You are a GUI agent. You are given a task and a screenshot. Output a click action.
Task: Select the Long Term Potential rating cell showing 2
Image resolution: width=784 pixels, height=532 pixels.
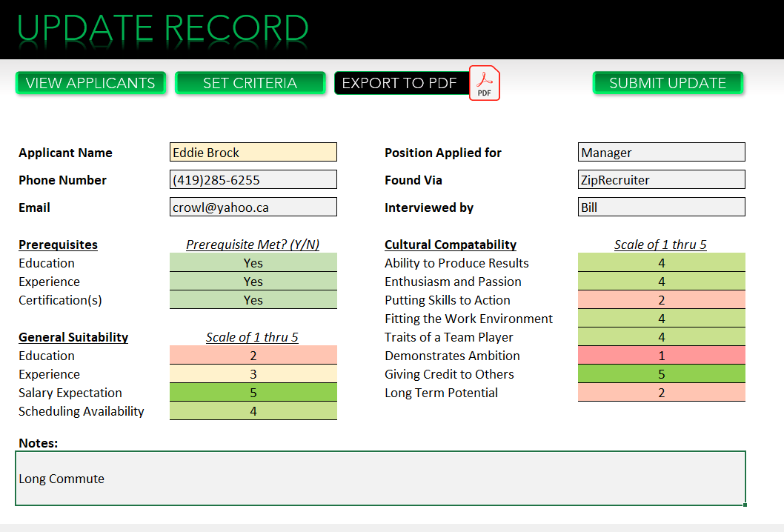tap(660, 392)
